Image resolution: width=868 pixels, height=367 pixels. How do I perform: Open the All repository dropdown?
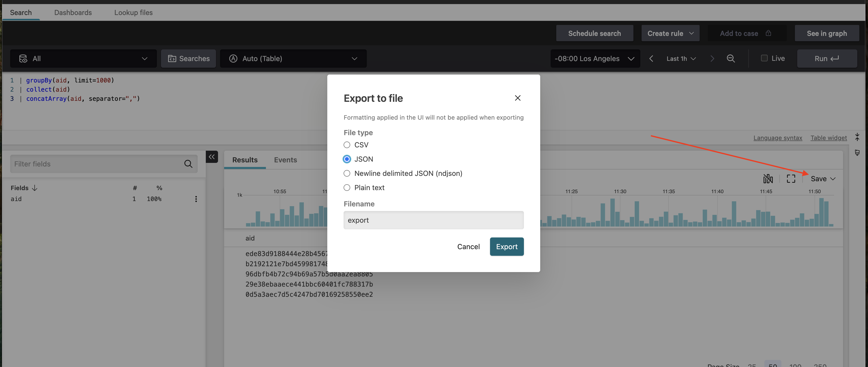83,59
